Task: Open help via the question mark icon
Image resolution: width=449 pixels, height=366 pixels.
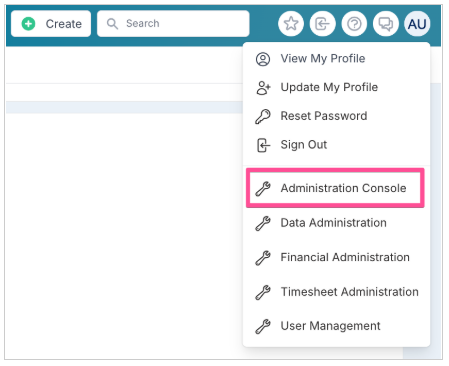Action: click(354, 24)
